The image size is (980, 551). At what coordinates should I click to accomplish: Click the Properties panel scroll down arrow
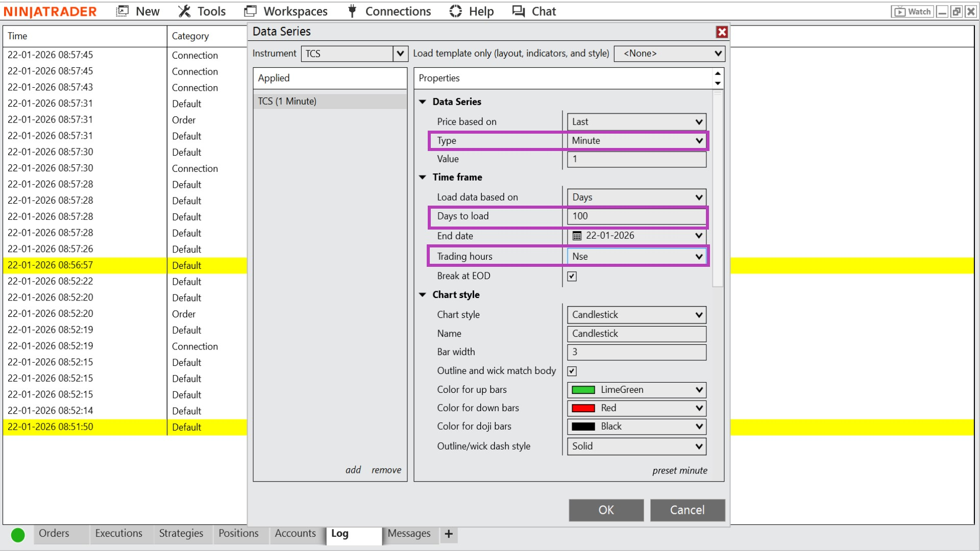click(718, 83)
